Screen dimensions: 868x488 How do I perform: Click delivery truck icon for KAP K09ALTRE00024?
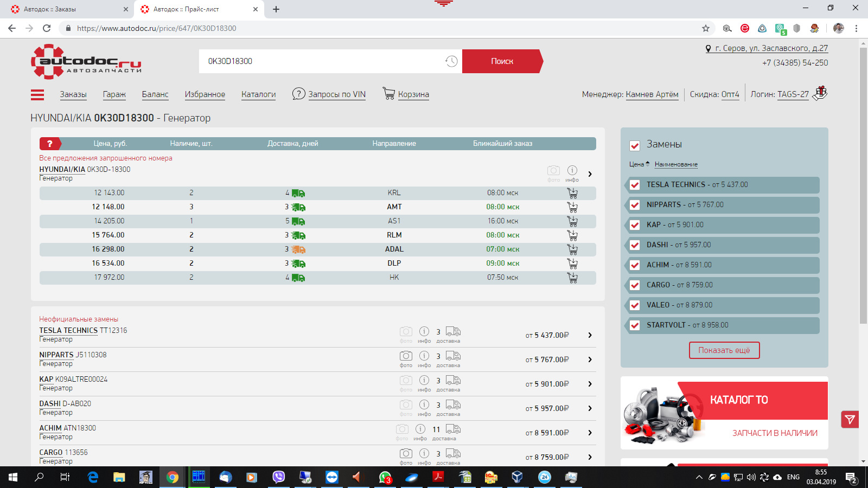[453, 380]
